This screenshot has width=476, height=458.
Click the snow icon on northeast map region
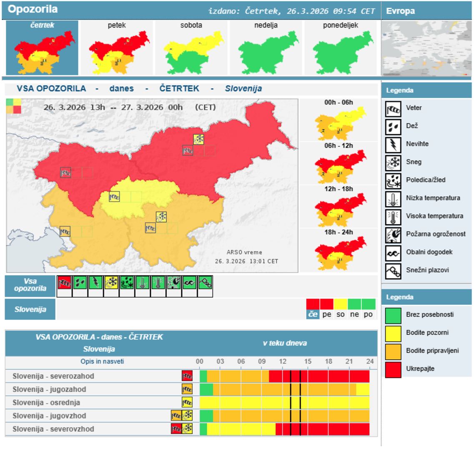[x=199, y=139]
